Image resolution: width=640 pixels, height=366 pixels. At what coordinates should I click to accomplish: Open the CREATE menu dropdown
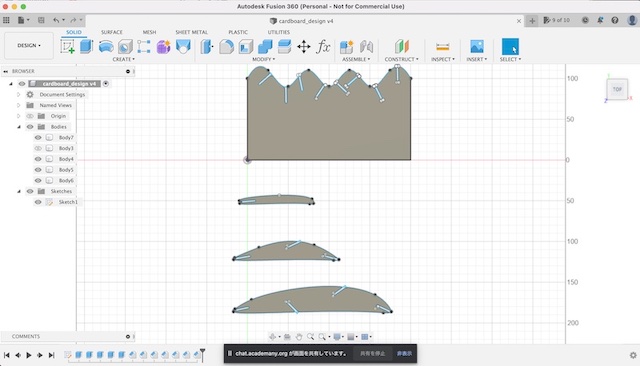(x=123, y=59)
